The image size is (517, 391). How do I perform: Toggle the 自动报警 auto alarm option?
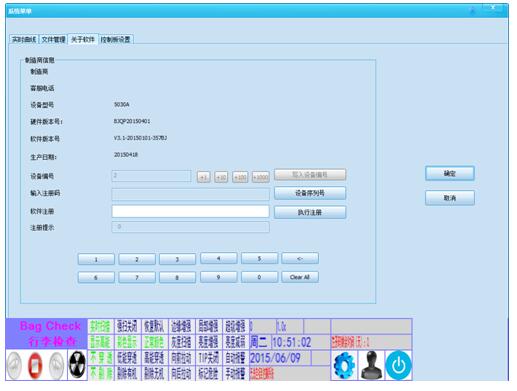235,358
